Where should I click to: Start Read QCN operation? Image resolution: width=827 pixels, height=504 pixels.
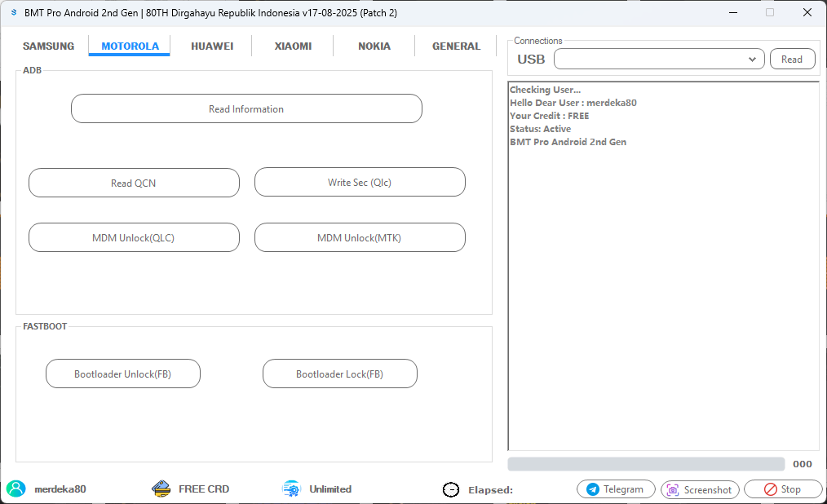pos(134,182)
